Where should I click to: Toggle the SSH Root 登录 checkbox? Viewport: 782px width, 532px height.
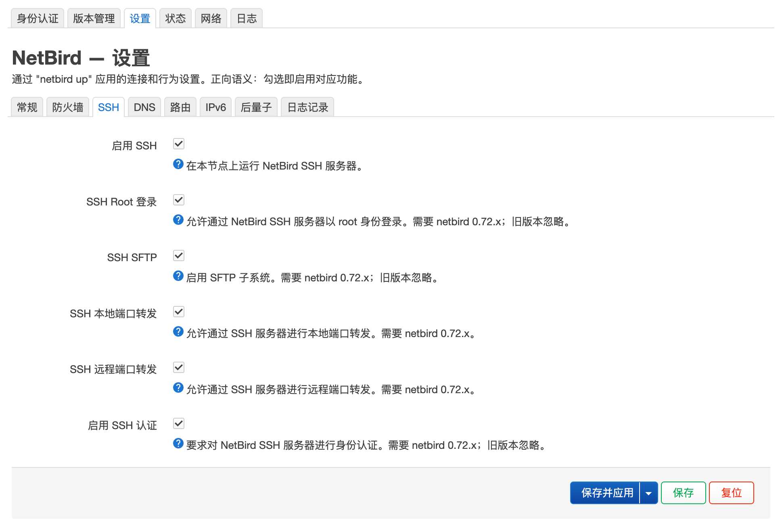pyautogui.click(x=179, y=200)
